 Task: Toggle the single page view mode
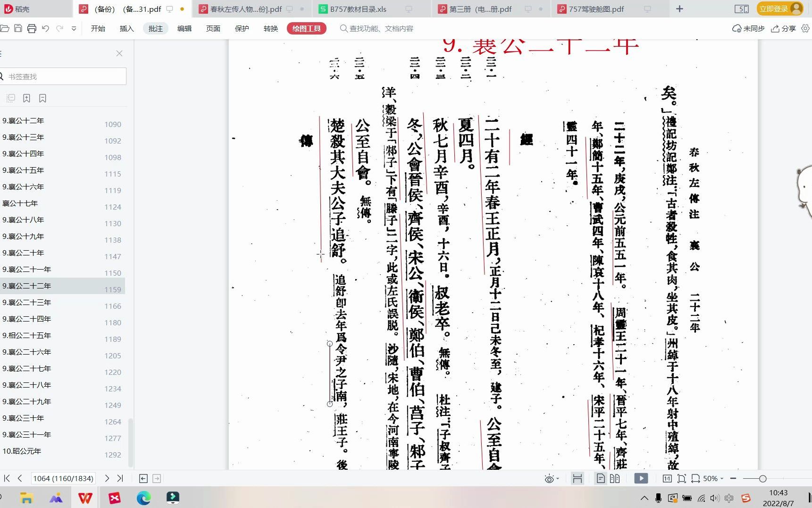click(601, 478)
